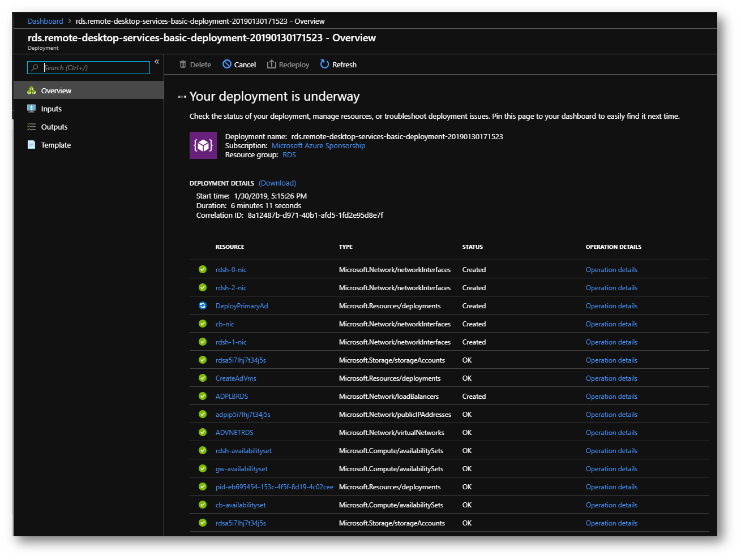
Task: Open the adpip5i7lhj7t34j5s public IP link
Action: click(x=243, y=415)
